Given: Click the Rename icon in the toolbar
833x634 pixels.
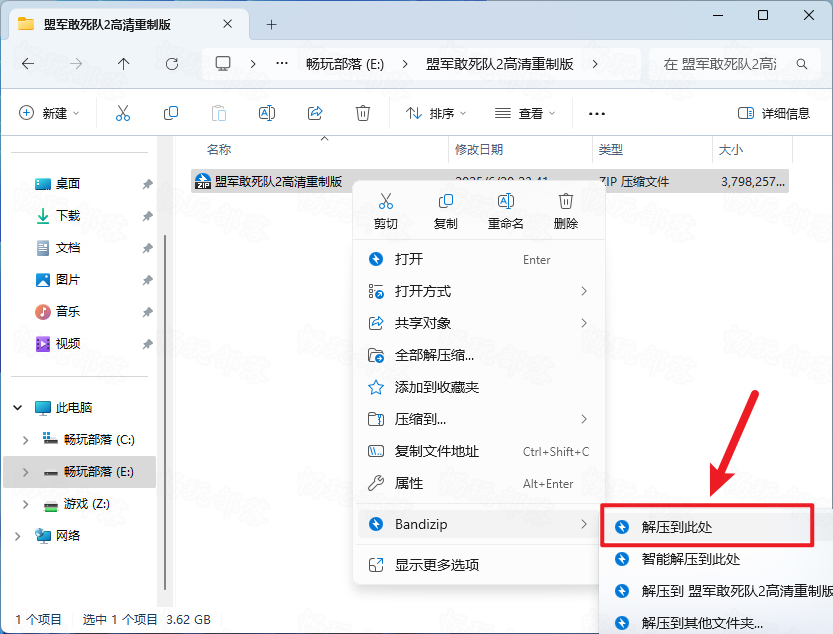Looking at the screenshot, I should click(x=267, y=113).
